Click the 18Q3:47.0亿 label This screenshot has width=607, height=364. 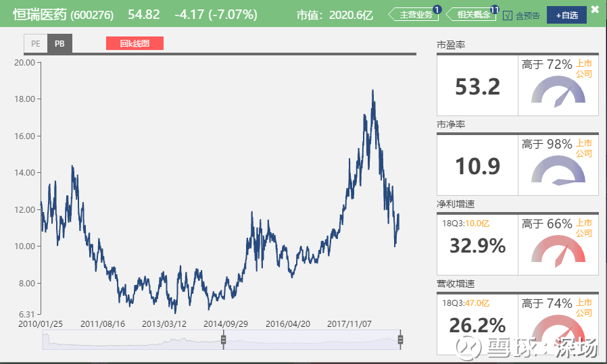coord(466,303)
